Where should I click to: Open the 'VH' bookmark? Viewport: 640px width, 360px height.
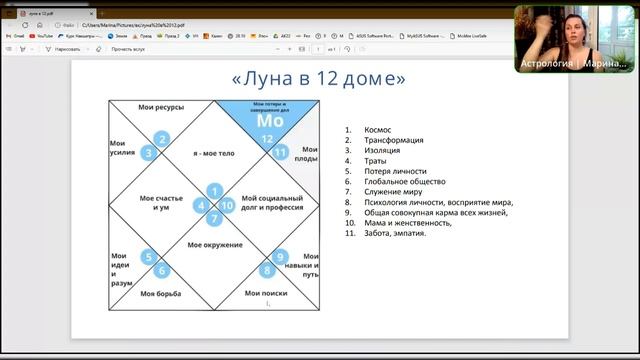(x=191, y=36)
